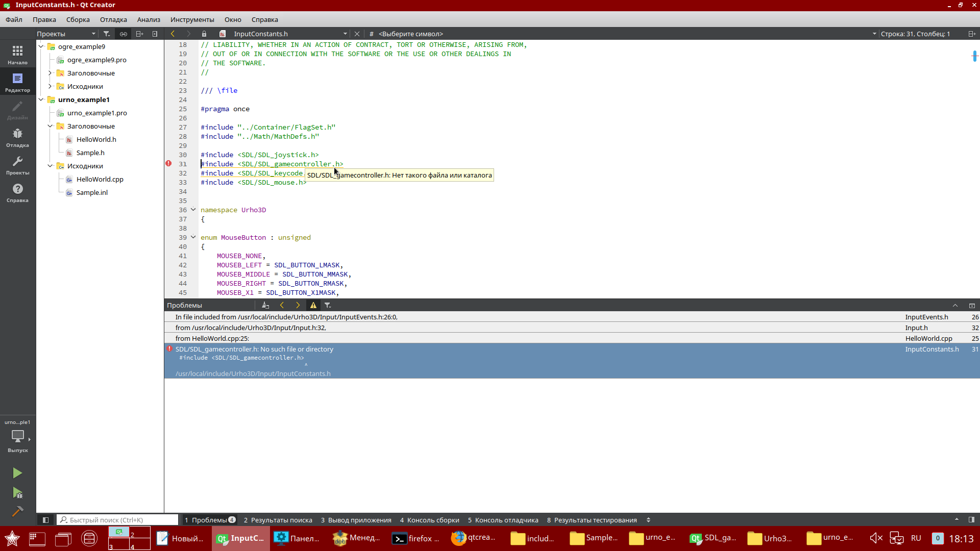The height and width of the screenshot is (551, 980).
Task: Open urno_example1.pro file
Action: (x=97, y=113)
